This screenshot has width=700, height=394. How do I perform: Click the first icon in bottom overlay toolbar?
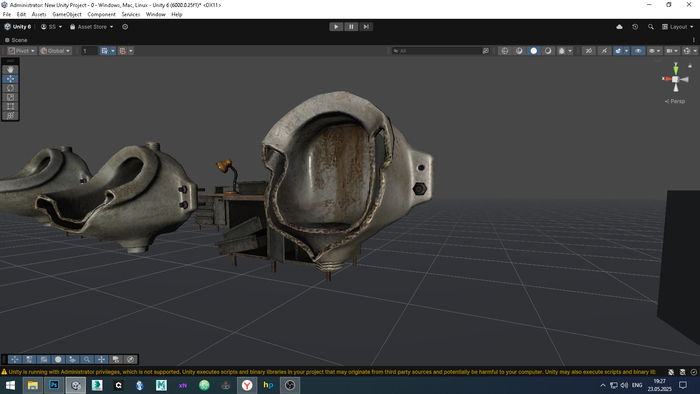pos(15,359)
